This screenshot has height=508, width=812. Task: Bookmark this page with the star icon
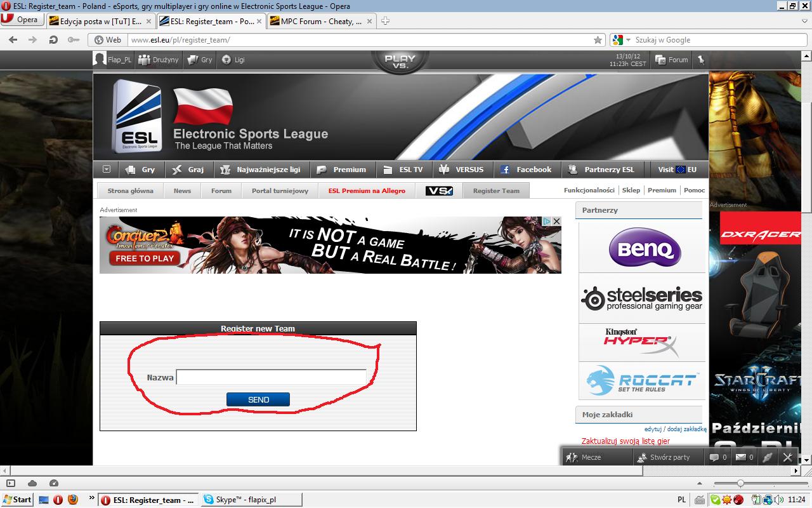coord(598,39)
